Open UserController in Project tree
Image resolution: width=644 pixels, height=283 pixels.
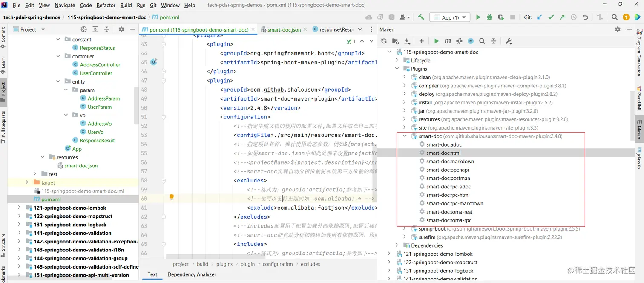coord(96,73)
